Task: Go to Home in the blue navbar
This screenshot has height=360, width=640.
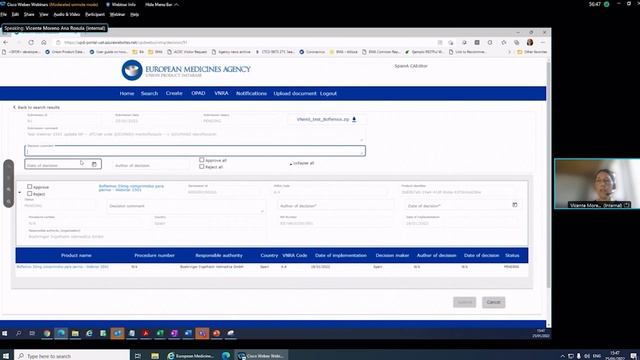Action: [x=127, y=93]
